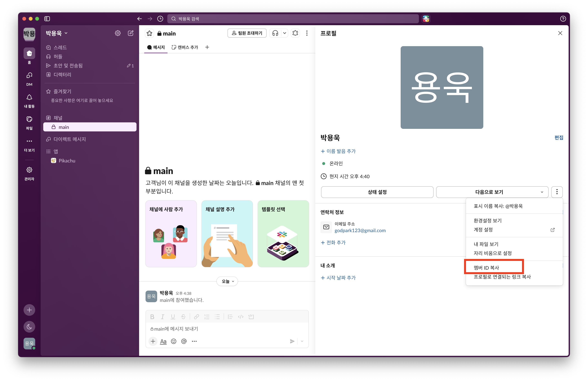This screenshot has height=381, width=588.
Task: Close the 프로필 panel
Action: [560, 33]
